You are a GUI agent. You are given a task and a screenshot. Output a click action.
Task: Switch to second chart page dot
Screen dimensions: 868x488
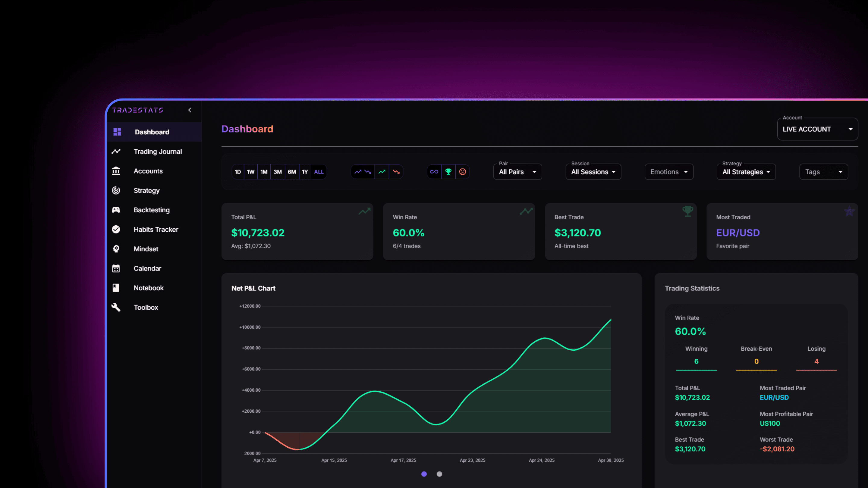[x=439, y=474]
